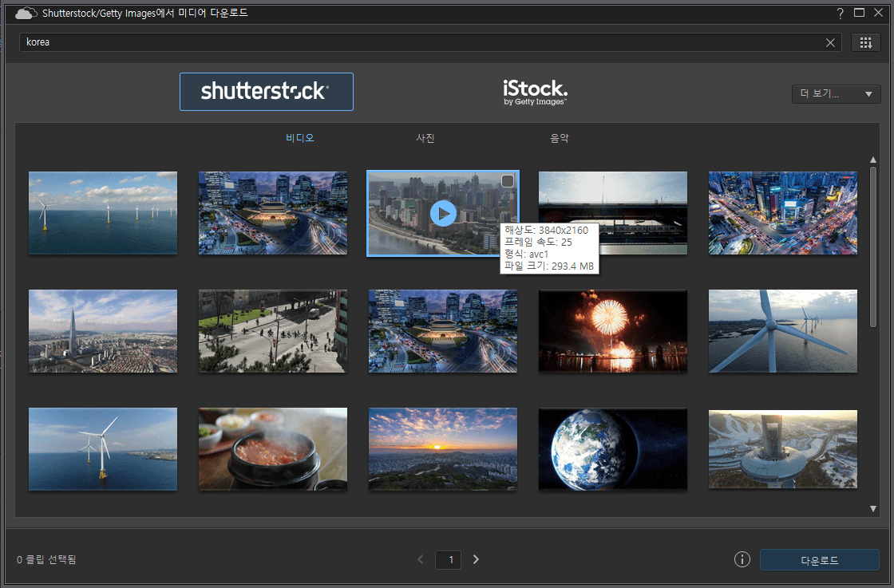Select sunset over city thumbnail
The height and width of the screenshot is (588, 894).
pyautogui.click(x=443, y=449)
